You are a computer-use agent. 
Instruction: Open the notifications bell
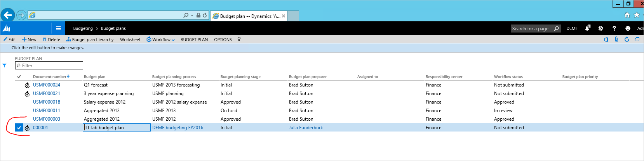pos(587,28)
